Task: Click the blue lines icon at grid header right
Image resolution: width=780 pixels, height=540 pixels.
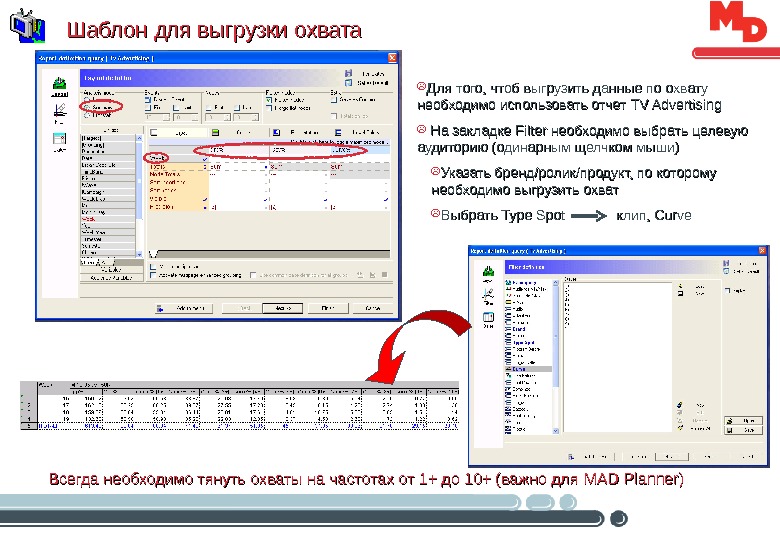Action: [338, 132]
